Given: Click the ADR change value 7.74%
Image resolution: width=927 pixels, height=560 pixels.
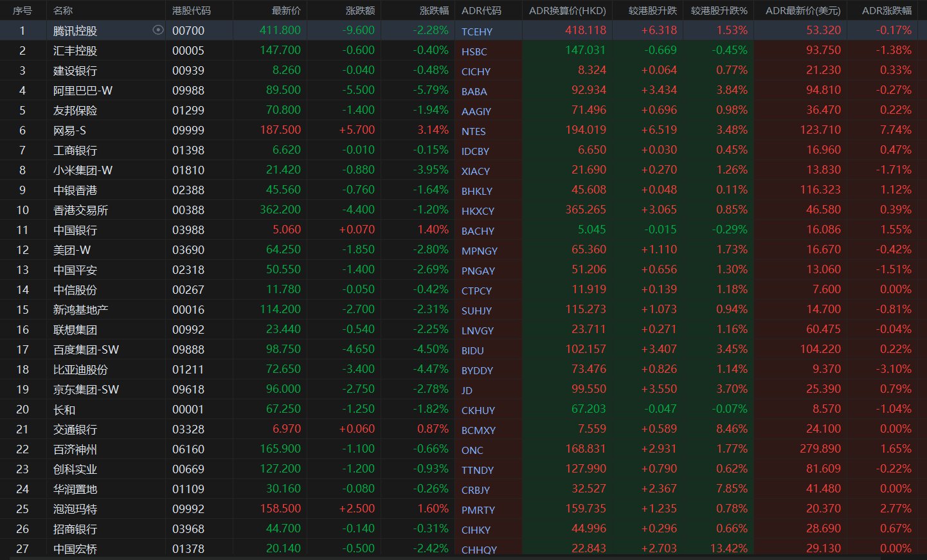Looking at the screenshot, I should tap(896, 130).
